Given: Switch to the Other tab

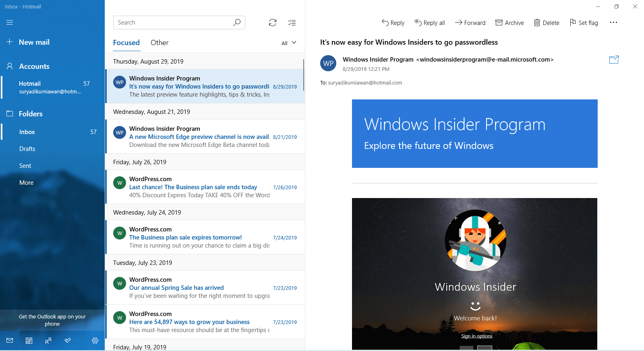Looking at the screenshot, I should (159, 43).
